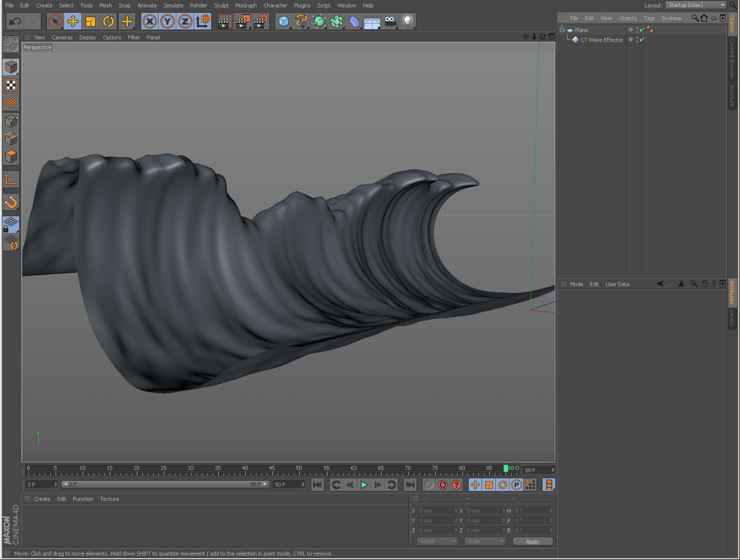Select the Rotate tool
This screenshot has width=740, height=560.
108,21
